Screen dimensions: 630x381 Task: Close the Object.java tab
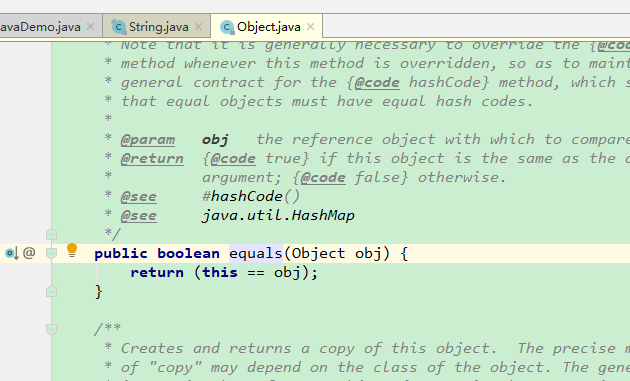311,27
